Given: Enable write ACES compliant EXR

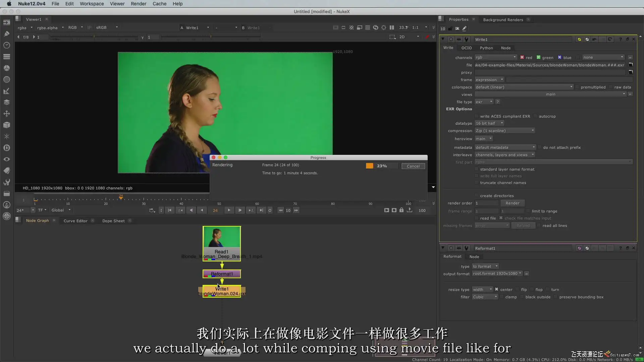Looking at the screenshot, I should 476,116.
